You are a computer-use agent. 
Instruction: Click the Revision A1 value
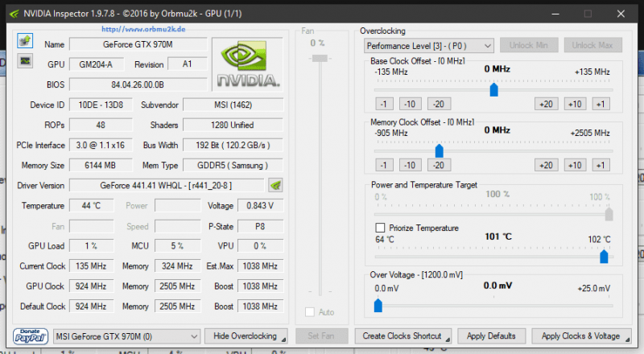(x=188, y=64)
